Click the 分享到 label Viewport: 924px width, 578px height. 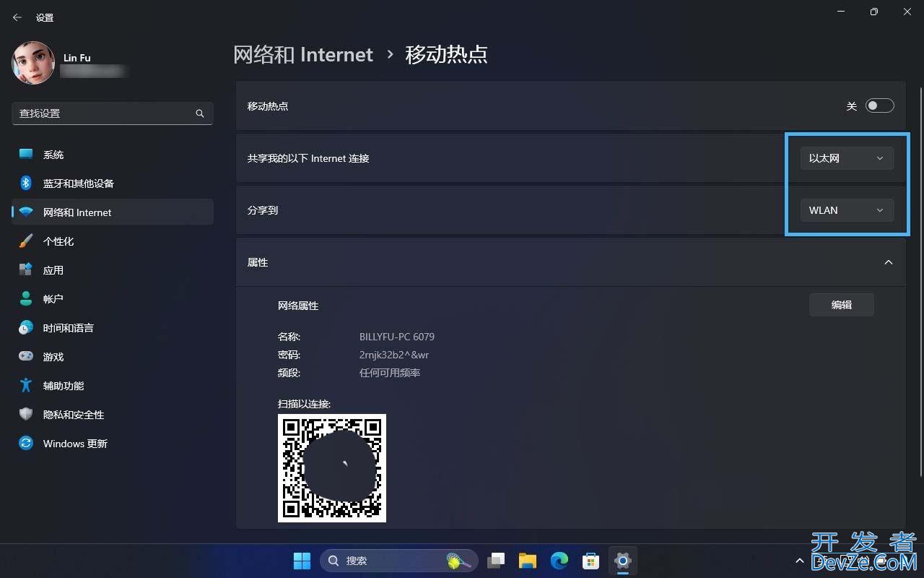click(263, 210)
